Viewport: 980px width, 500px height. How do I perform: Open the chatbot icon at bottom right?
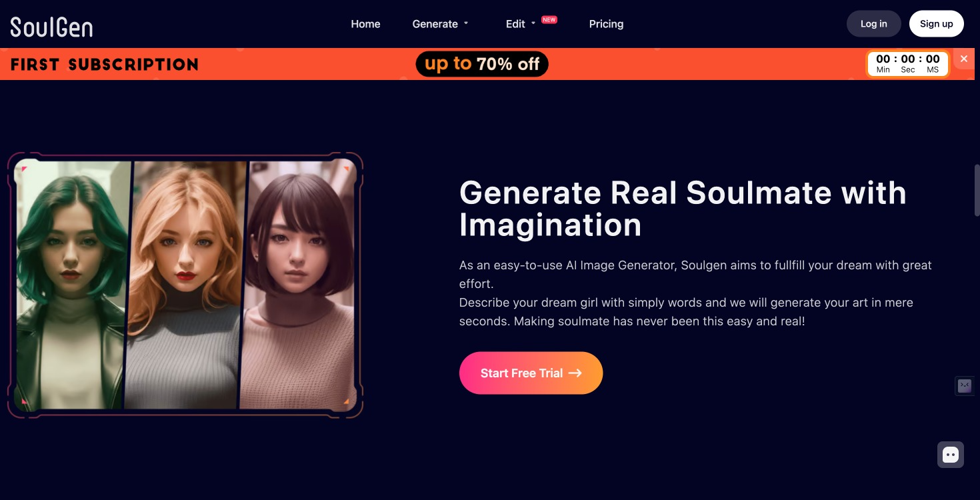[x=951, y=455]
